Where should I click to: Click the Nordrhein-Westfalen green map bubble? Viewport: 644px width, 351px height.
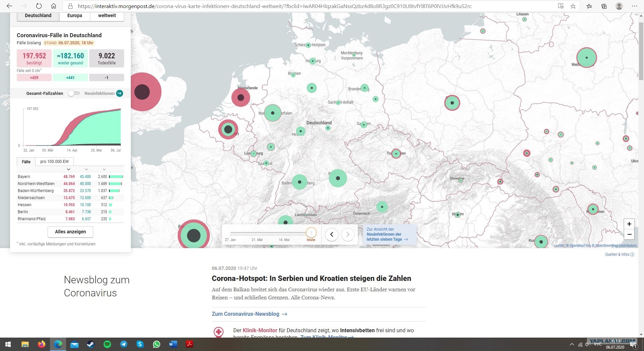[273, 113]
